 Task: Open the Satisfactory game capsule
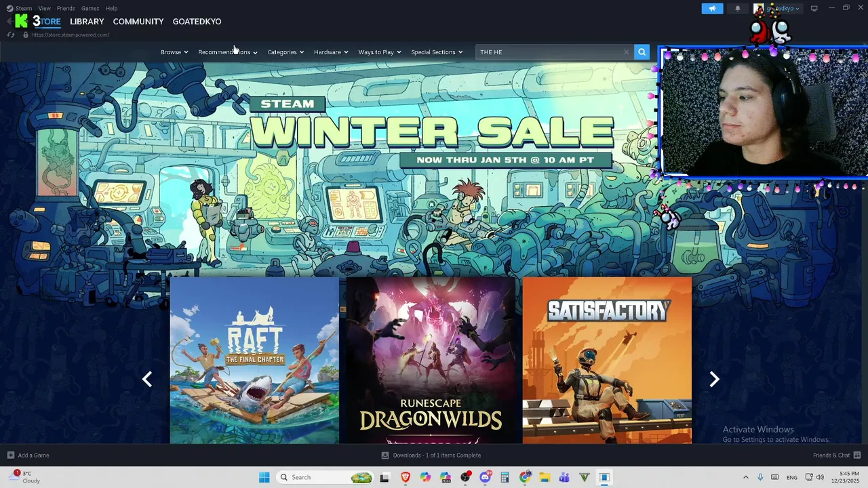point(607,361)
